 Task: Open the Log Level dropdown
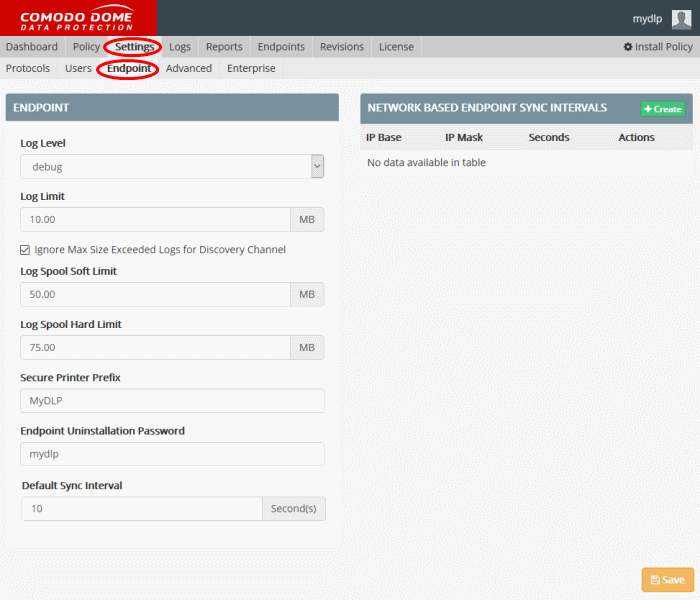[x=172, y=167]
